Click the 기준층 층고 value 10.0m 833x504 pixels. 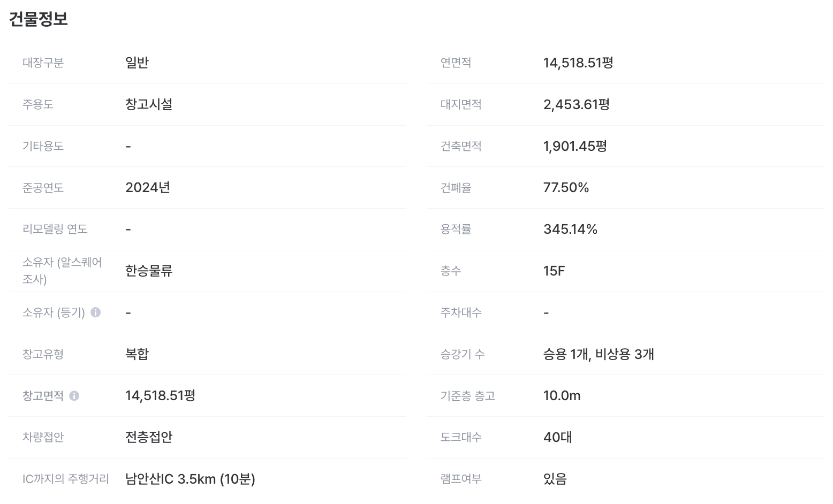[562, 395]
